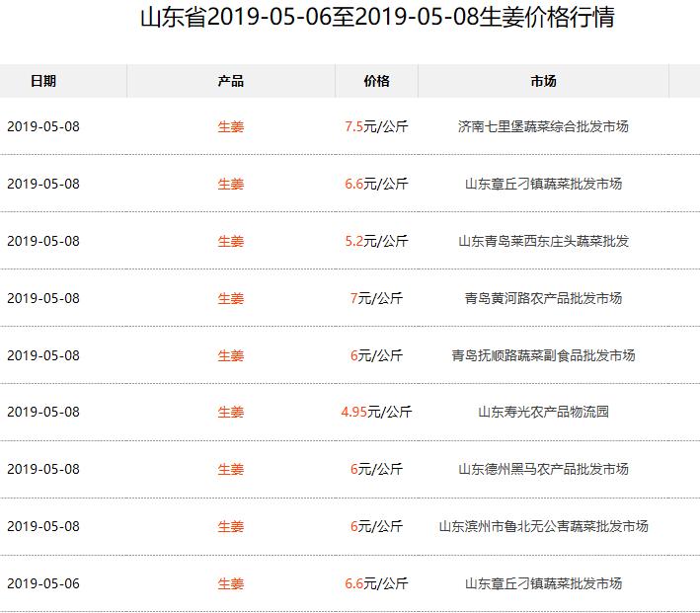Open 山东寿光农产品物流园 market
The width and height of the screenshot is (700, 613).
coord(543,412)
